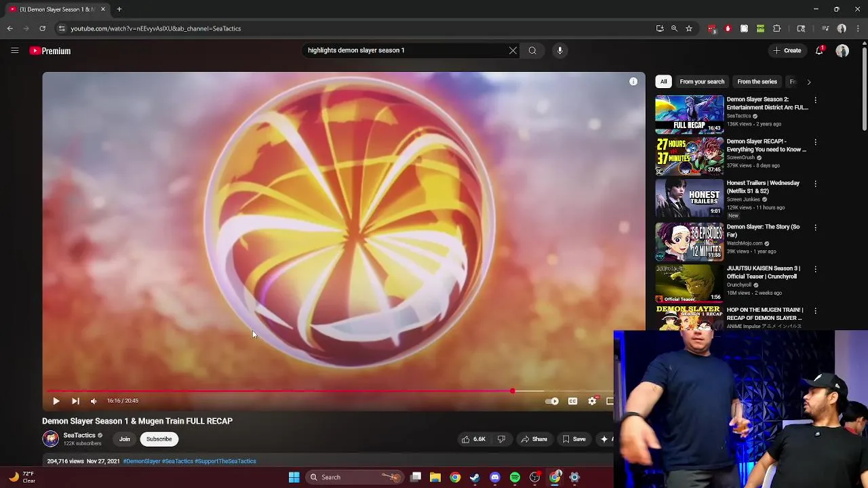Toggle the autoplay switch
868x488 pixels.
coord(552,401)
